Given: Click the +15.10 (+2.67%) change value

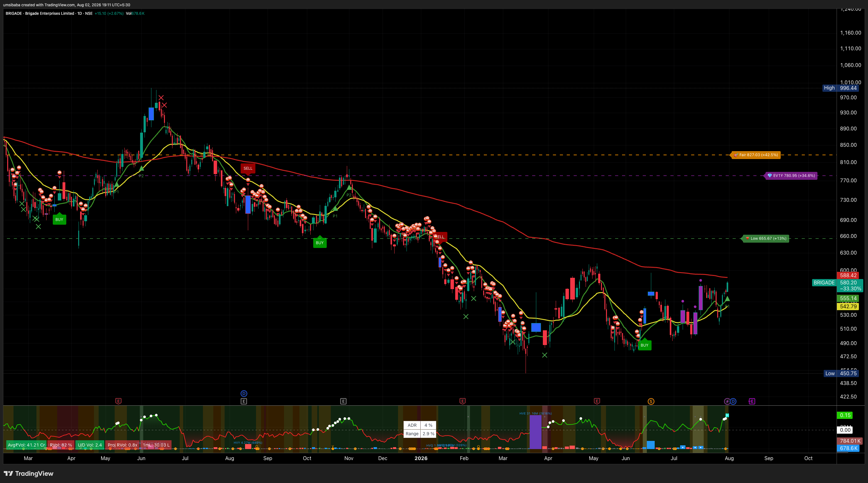Looking at the screenshot, I should [109, 14].
